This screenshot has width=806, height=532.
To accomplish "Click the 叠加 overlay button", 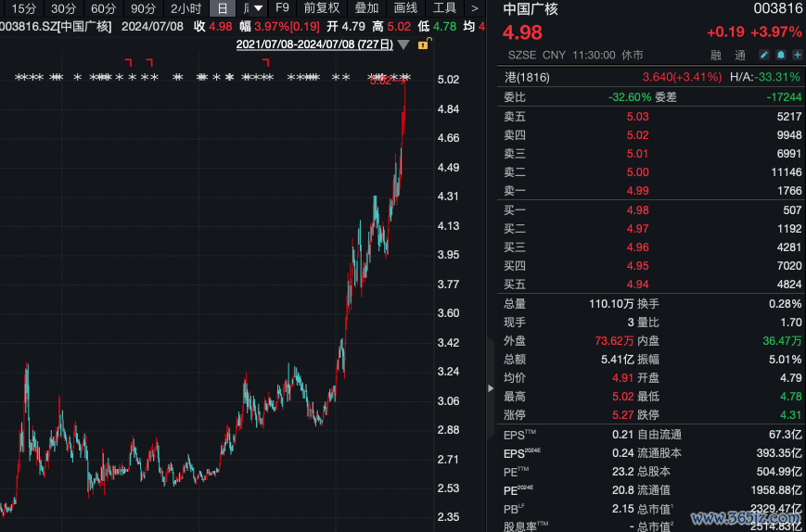I will coord(366,8).
